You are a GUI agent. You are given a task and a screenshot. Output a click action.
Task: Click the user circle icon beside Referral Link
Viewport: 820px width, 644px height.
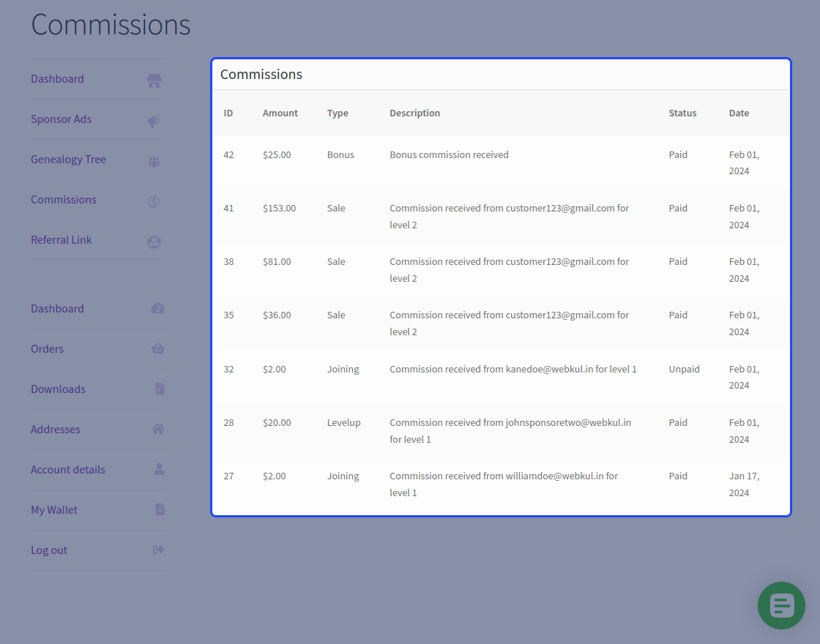pos(154,241)
